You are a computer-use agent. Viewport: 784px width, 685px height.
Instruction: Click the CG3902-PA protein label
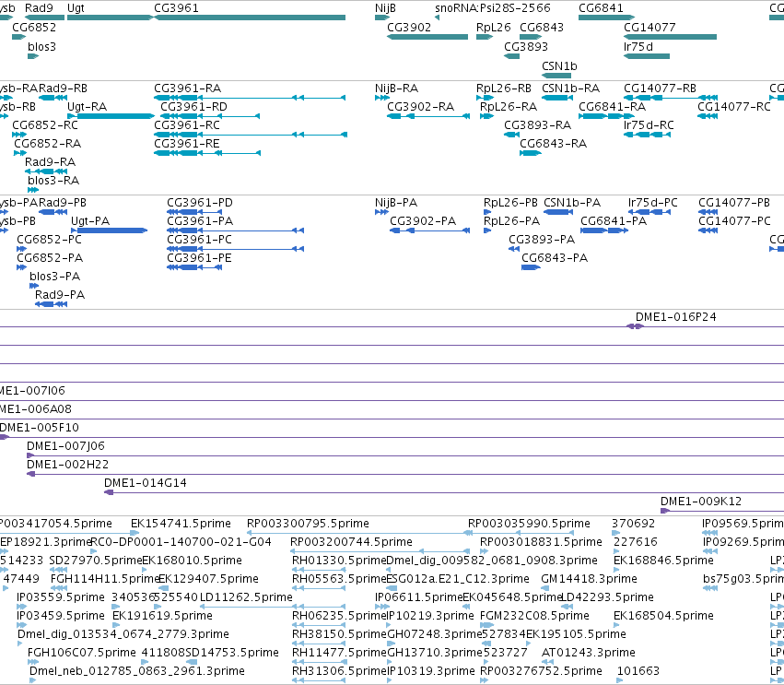pos(423,221)
